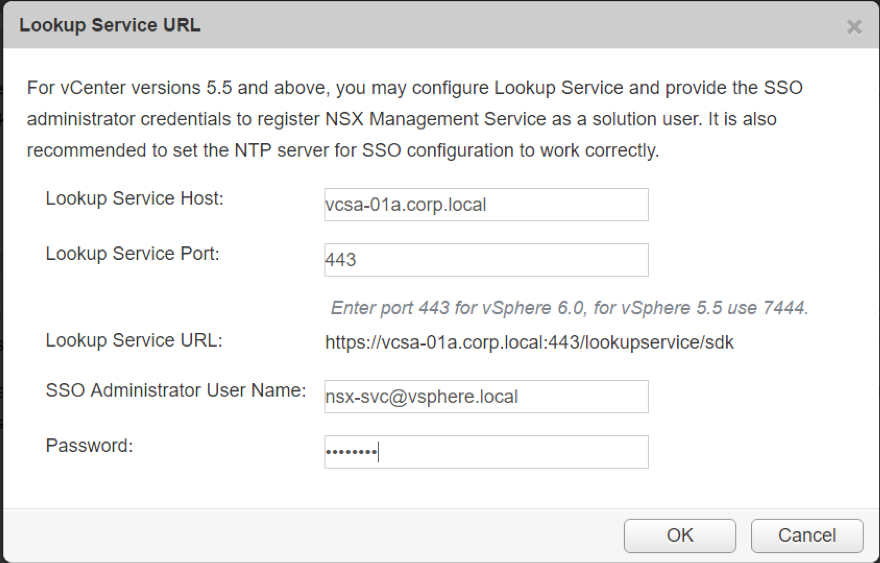
Task: Click the empty footer area beside OK
Action: [x=313, y=535]
